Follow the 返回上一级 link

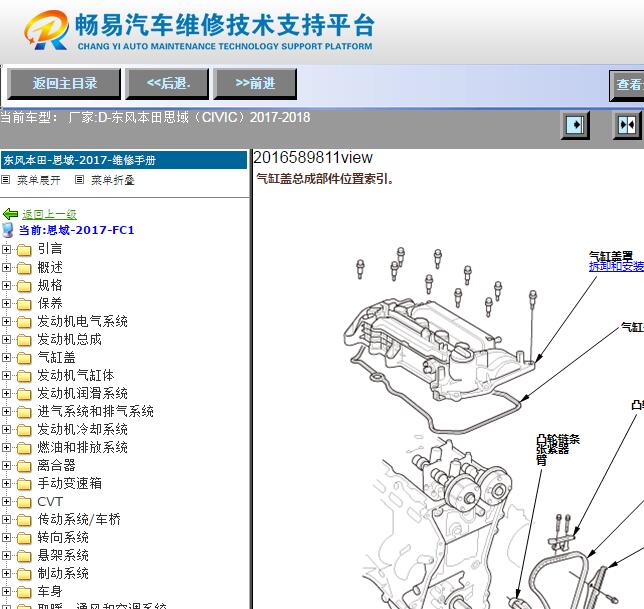point(49,214)
